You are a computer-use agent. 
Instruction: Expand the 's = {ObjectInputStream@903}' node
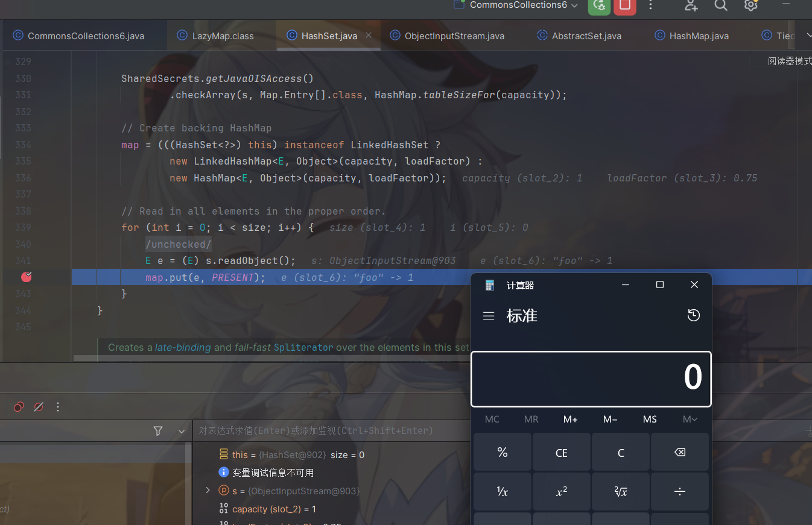pos(208,491)
